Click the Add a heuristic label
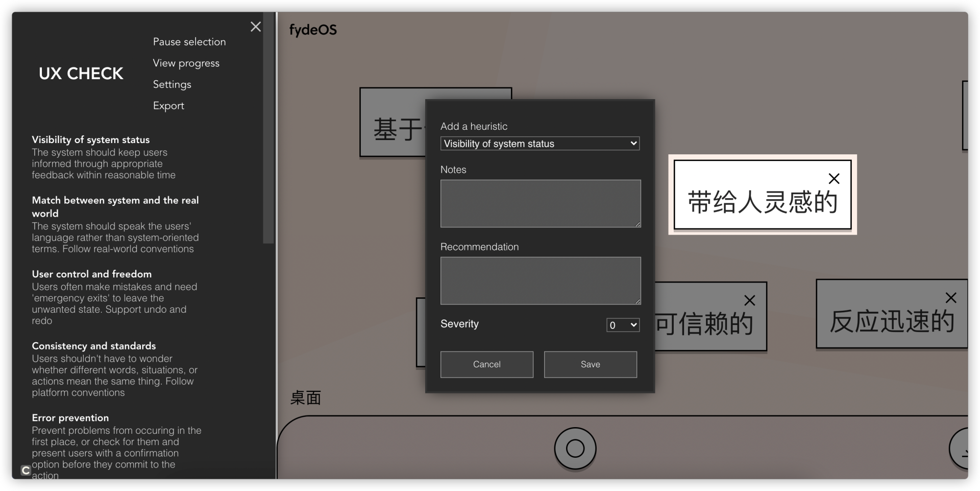 coord(474,126)
